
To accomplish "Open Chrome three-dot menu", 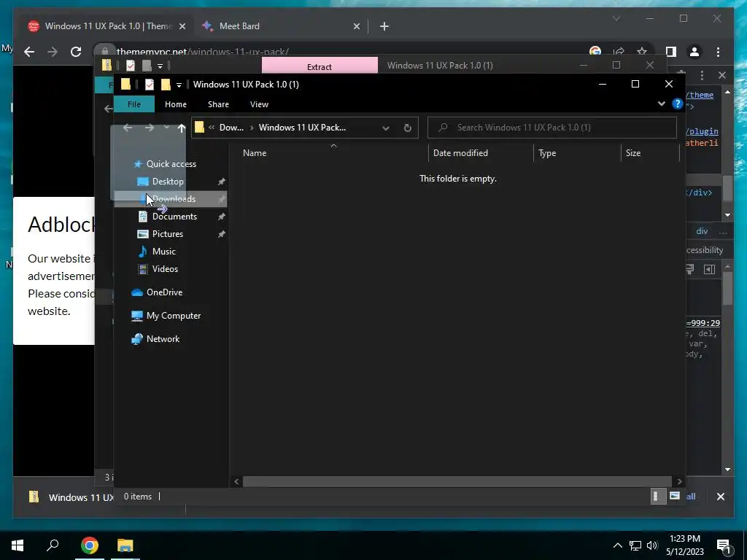I will click(x=719, y=52).
